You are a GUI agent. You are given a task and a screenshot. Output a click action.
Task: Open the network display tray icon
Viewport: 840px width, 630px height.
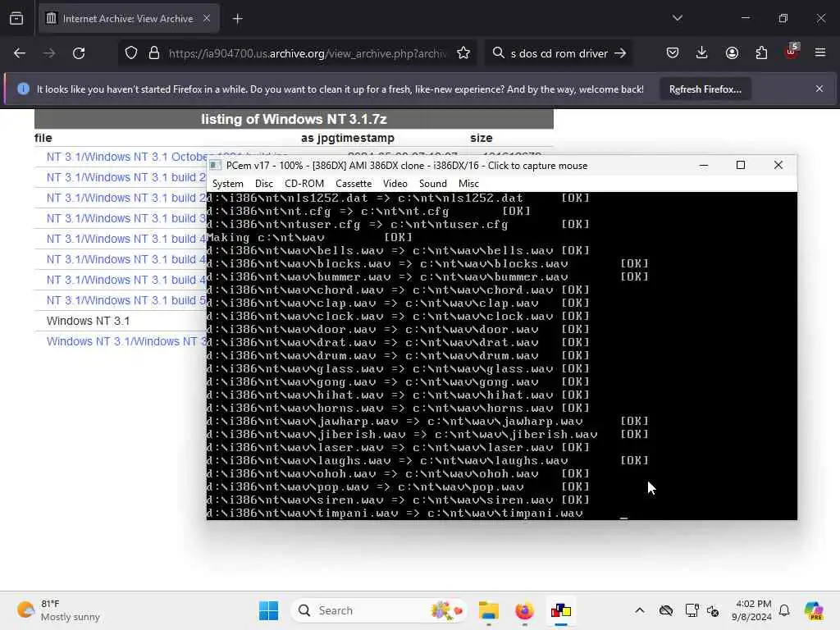pyautogui.click(x=692, y=610)
